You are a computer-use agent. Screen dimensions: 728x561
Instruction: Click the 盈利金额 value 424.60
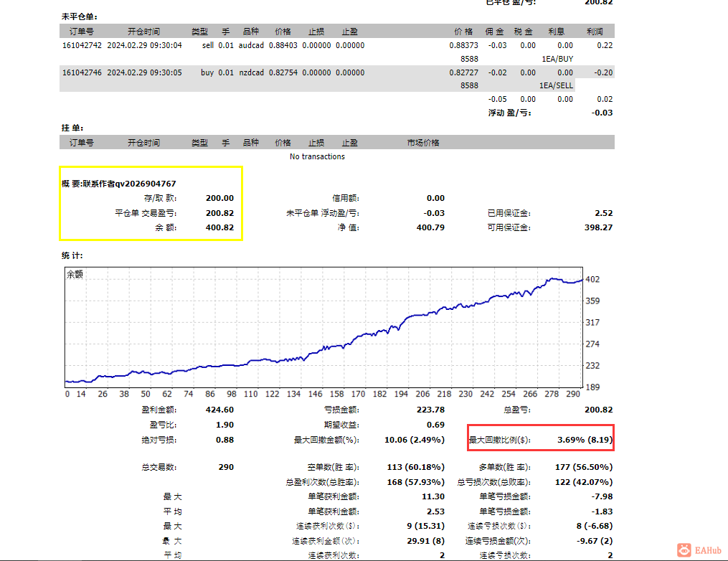pyautogui.click(x=219, y=410)
